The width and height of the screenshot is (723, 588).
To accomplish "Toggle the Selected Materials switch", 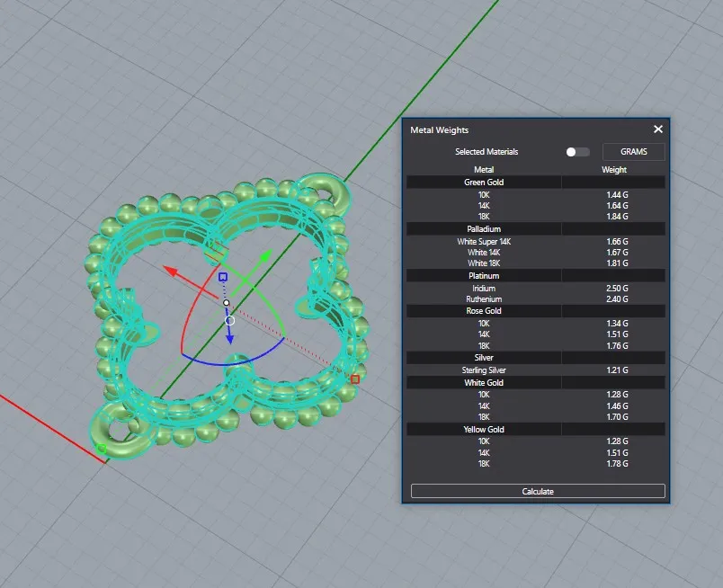I will (577, 152).
